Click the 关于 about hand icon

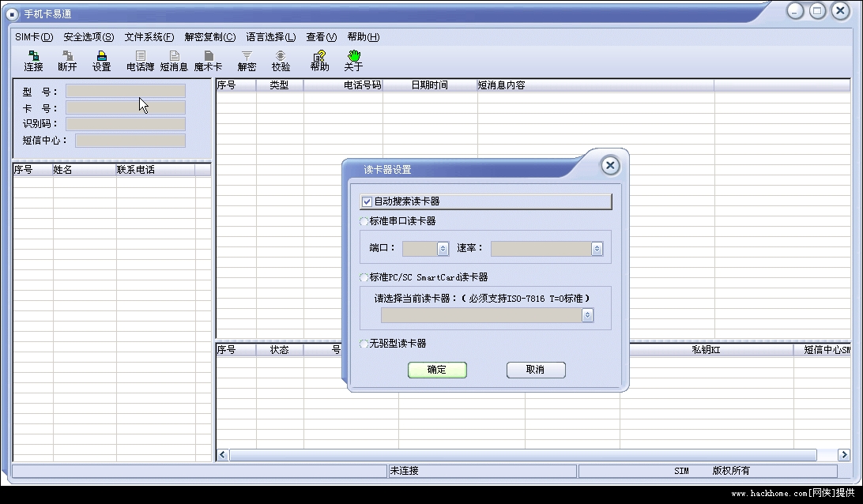(353, 61)
